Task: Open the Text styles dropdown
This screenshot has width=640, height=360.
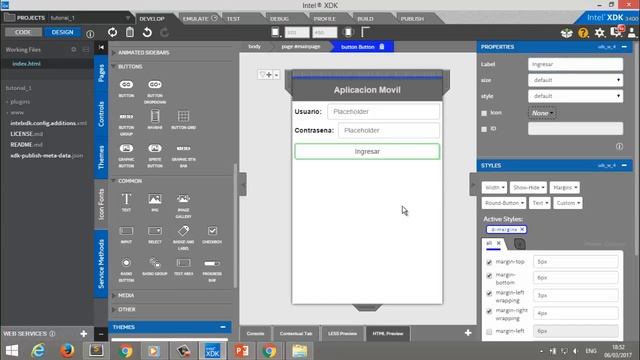Action: 540,203
